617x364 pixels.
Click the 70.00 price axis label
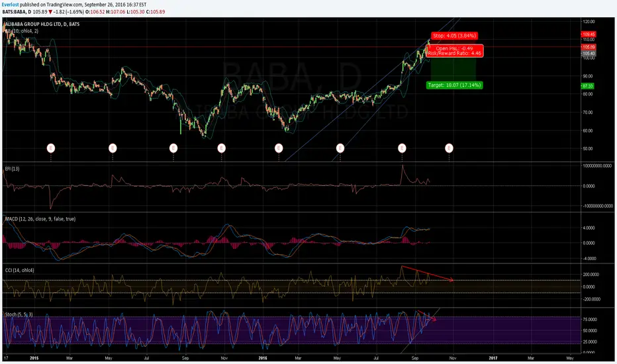pos(588,112)
